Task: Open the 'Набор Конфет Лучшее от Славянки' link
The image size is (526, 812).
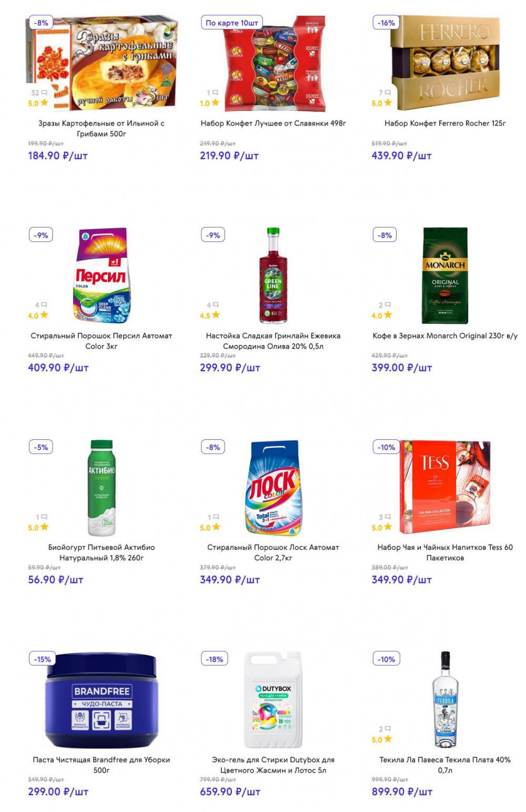Action: [x=273, y=124]
